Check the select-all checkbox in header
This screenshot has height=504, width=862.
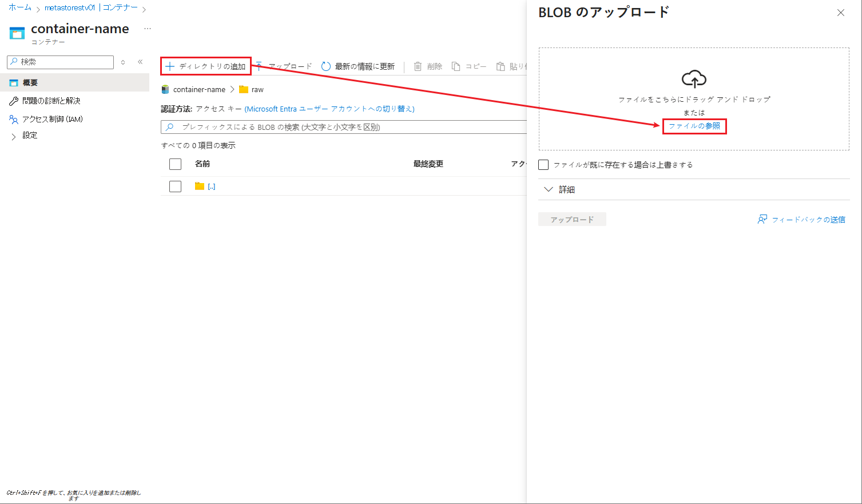click(176, 164)
